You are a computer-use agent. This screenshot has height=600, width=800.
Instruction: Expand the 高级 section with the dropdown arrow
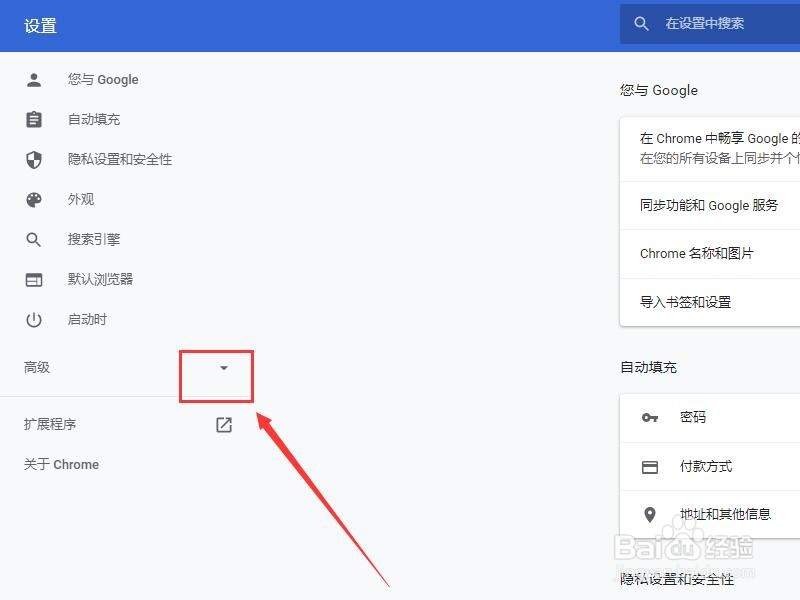coord(223,368)
